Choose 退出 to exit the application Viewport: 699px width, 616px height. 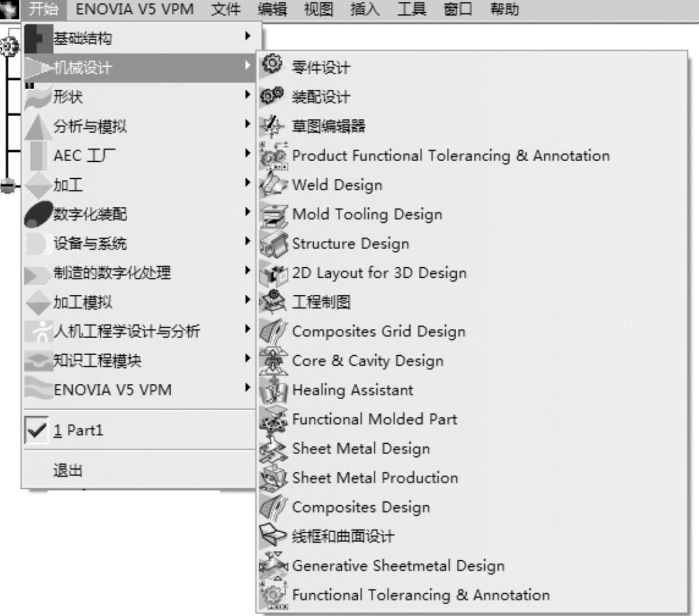point(68,470)
